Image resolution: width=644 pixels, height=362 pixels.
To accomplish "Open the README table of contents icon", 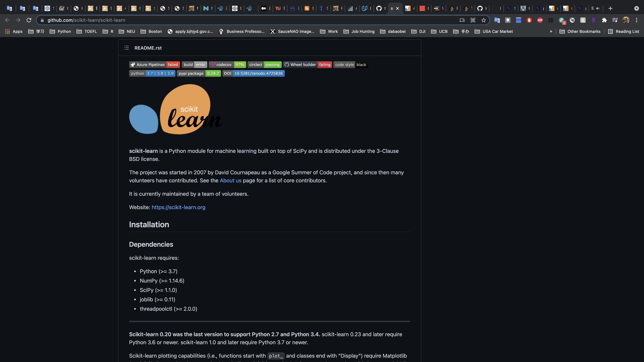I will 126,48.
